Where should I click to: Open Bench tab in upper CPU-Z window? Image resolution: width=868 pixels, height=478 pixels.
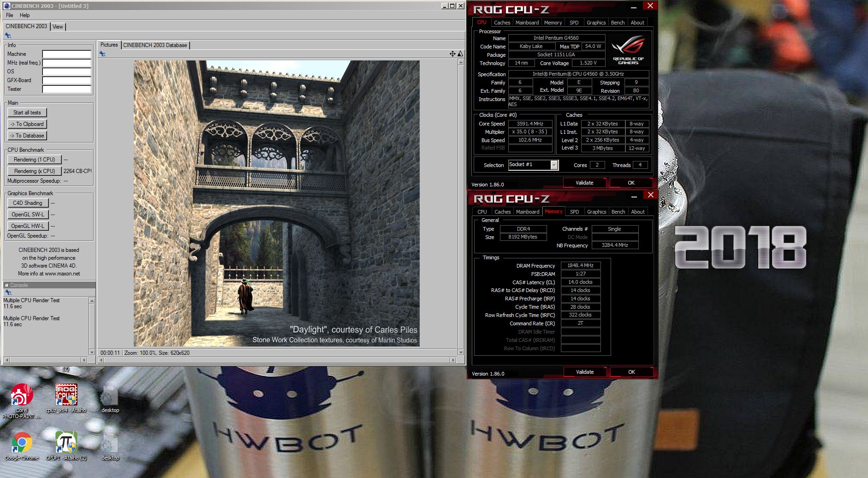(x=618, y=23)
